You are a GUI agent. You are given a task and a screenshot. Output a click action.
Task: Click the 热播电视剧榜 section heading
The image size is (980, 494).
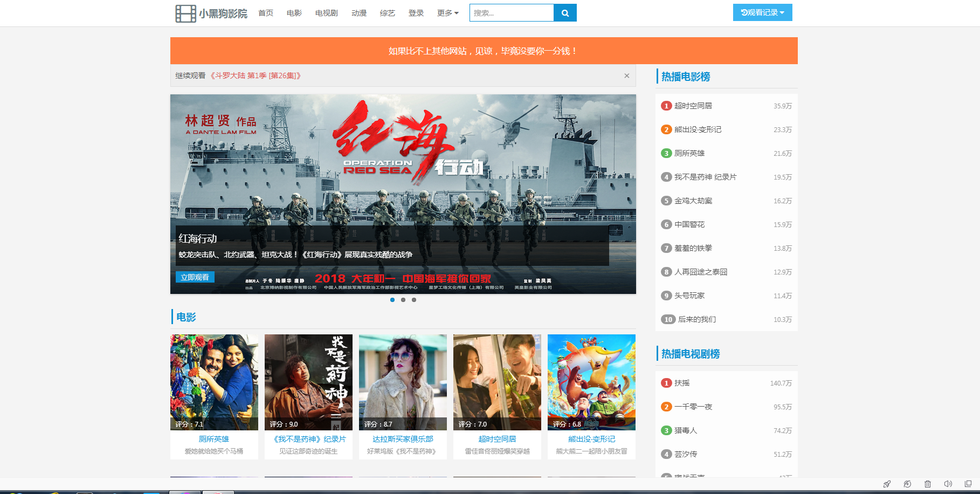point(691,354)
